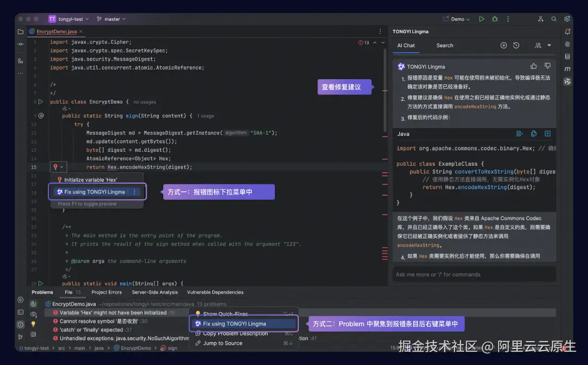The image size is (588, 365).
Task: Toggle quick-fix lightbulb icon in Problems panel
Action: click(33, 324)
